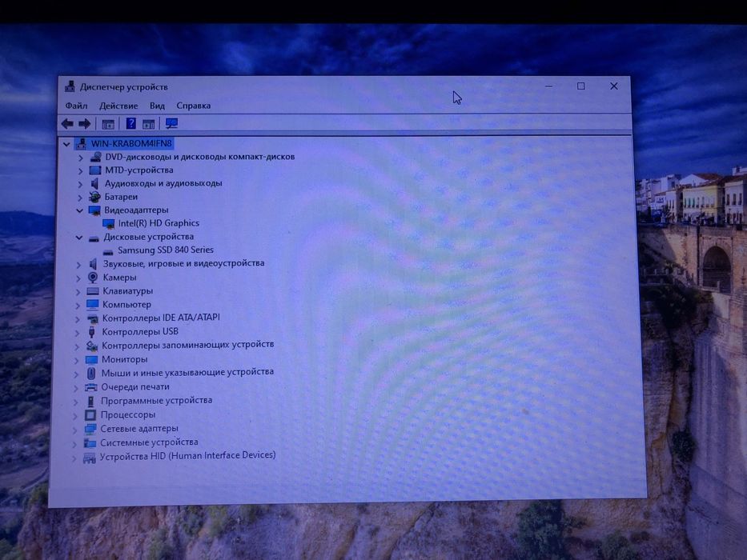Screen dimensions: 747x560
Task: Expand the Батареи category arrow
Action: coord(80,197)
